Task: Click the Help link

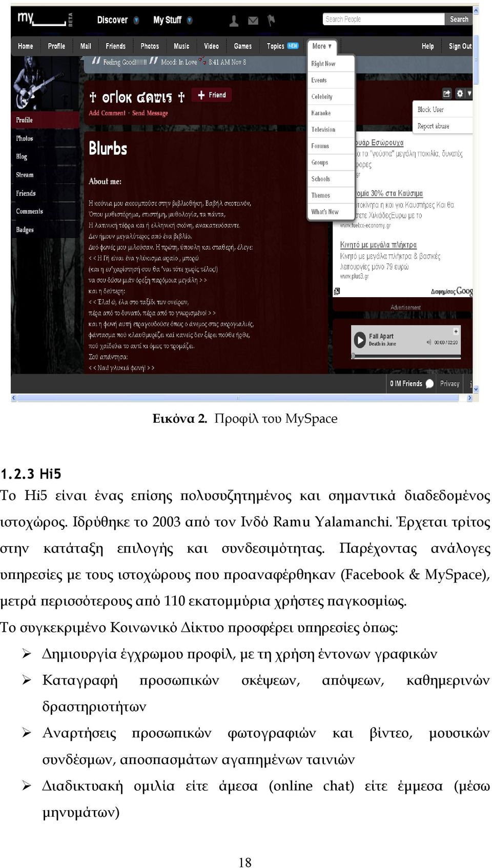Action: (427, 46)
